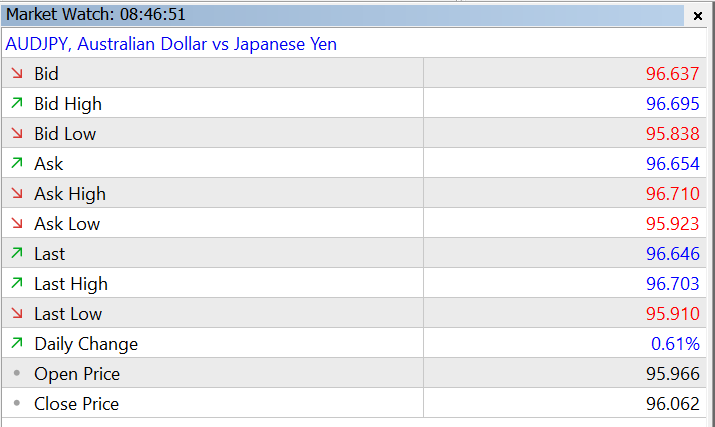
Task: Click the gray dot beside Close Price
Action: [x=17, y=403]
